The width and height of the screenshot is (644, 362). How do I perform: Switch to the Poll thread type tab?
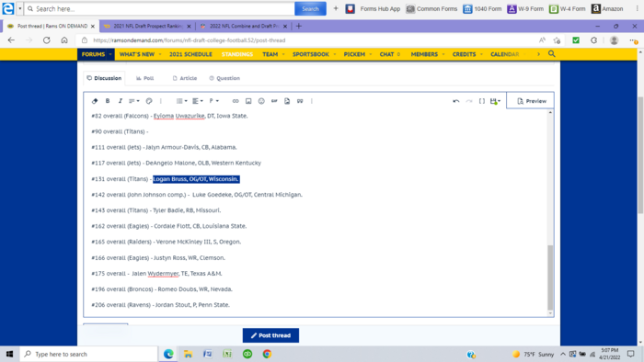click(145, 78)
